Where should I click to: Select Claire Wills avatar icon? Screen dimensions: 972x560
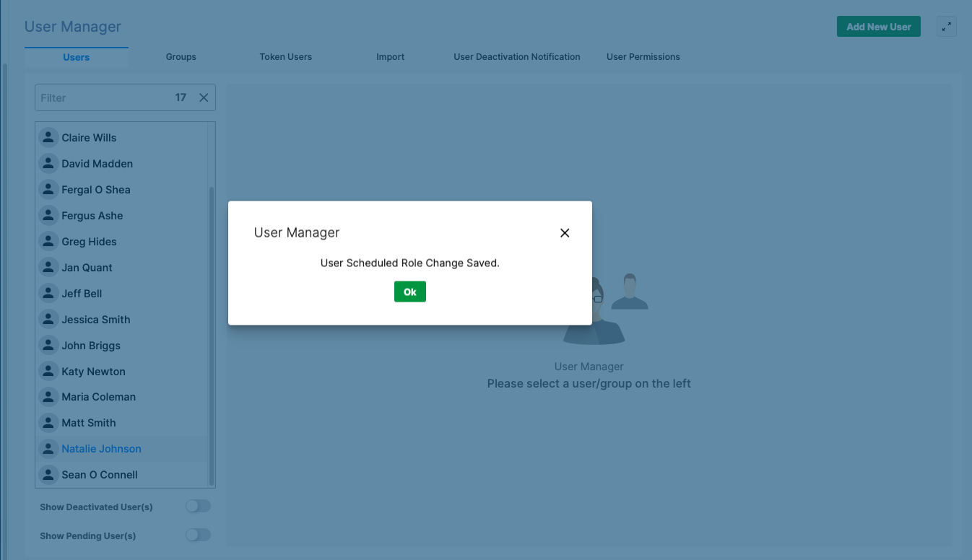coord(48,137)
